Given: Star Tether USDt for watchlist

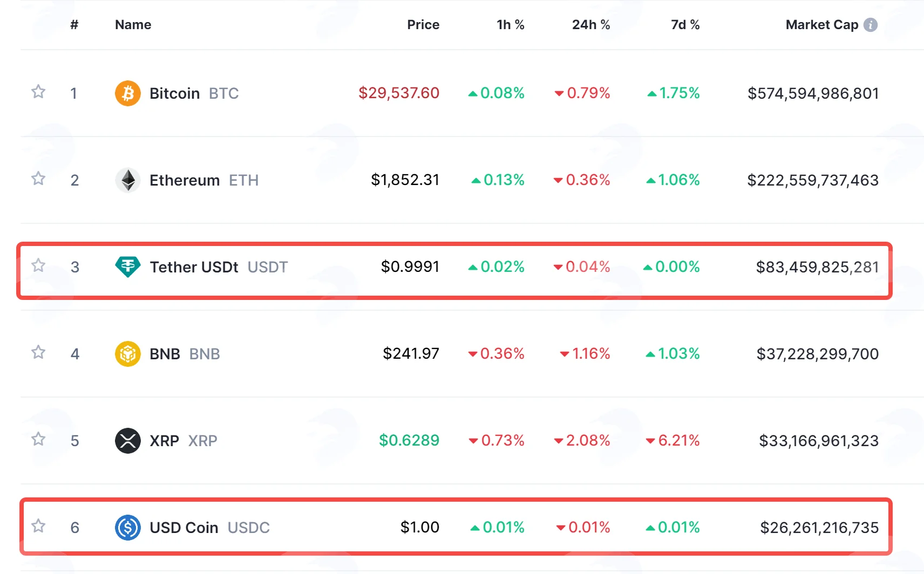Looking at the screenshot, I should coord(38,265).
